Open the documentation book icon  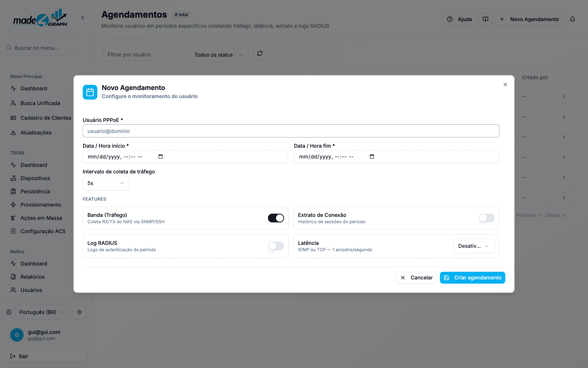click(485, 19)
